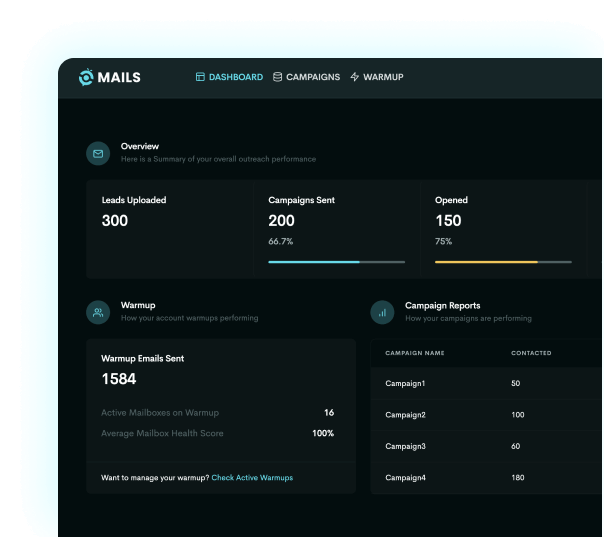Click the Warmup lightning bolt icon
This screenshot has height=537, width=604.
pyautogui.click(x=355, y=77)
